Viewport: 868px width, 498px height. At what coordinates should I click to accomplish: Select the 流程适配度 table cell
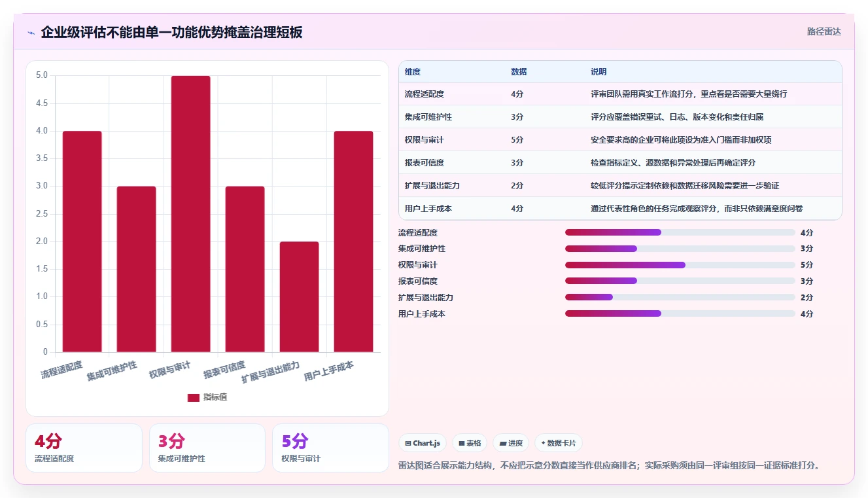(425, 94)
